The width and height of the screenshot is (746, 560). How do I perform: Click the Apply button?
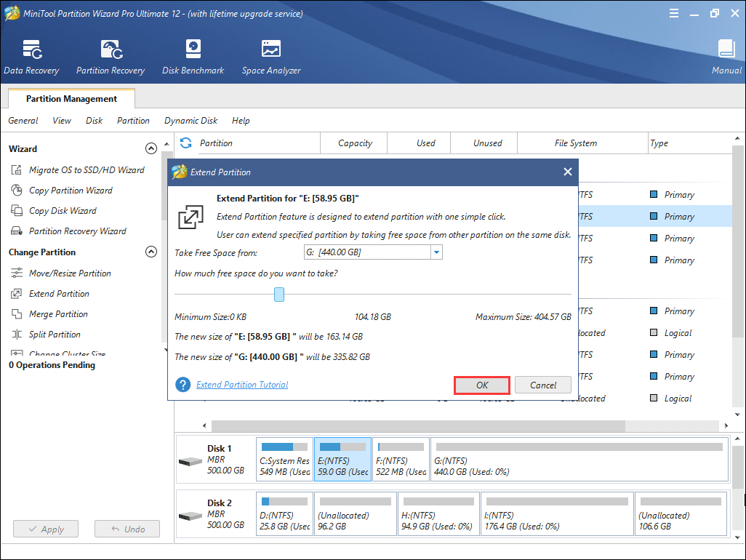tap(46, 529)
